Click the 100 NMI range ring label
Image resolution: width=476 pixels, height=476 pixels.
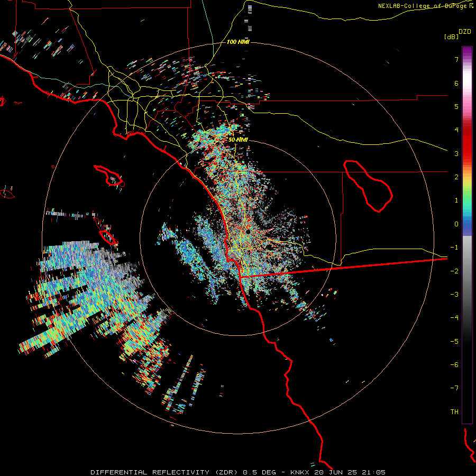click(237, 42)
